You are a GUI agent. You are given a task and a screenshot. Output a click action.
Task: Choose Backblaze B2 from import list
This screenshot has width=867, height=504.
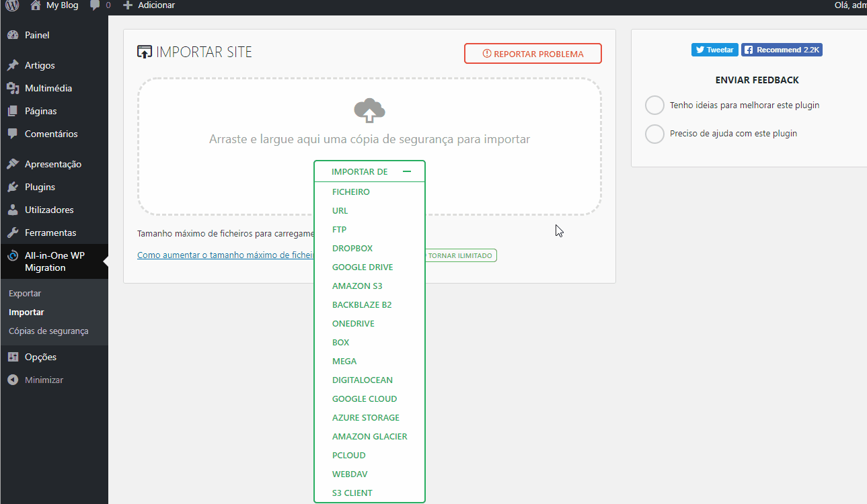362,305
